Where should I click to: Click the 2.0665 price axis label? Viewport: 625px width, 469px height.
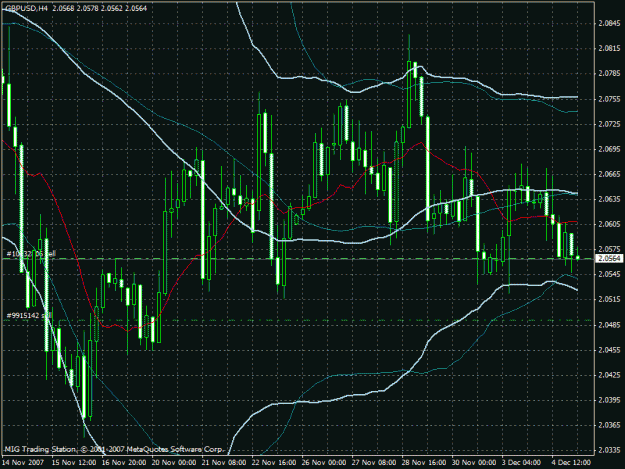(609, 174)
